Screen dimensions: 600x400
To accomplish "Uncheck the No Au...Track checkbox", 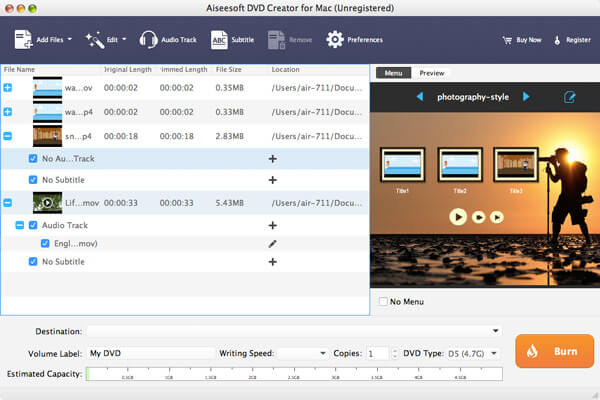I will [x=33, y=158].
